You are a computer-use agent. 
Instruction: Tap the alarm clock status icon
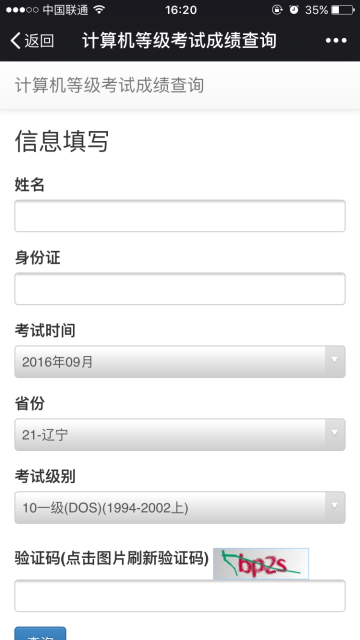coord(294,10)
